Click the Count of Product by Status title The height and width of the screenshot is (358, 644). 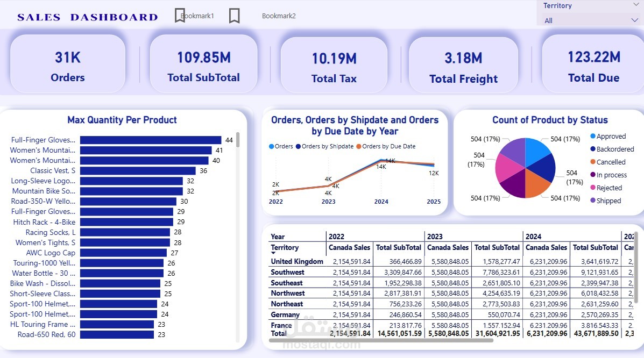pyautogui.click(x=550, y=120)
